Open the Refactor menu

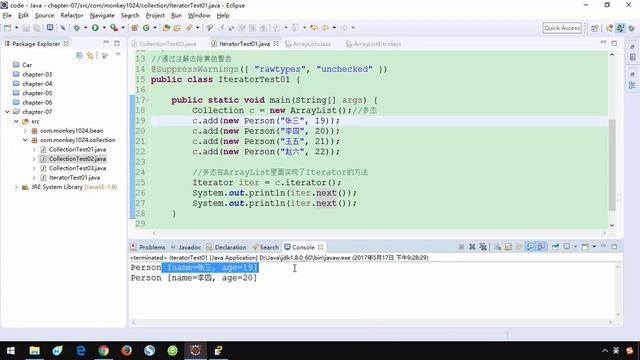tap(72, 15)
